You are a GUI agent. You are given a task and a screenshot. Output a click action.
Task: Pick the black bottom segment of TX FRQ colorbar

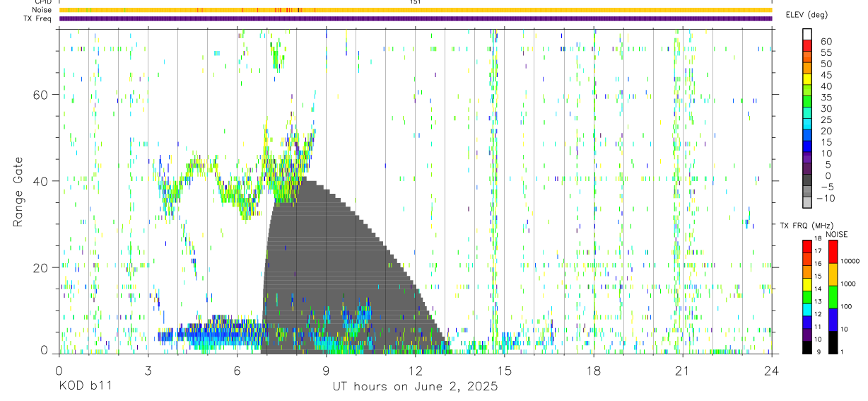[x=807, y=347]
